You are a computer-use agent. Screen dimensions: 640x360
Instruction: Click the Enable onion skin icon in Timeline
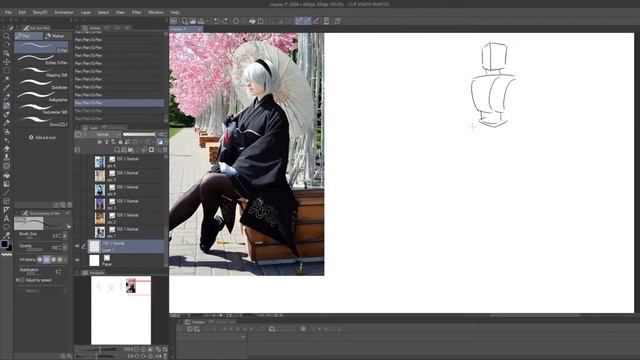303,329
